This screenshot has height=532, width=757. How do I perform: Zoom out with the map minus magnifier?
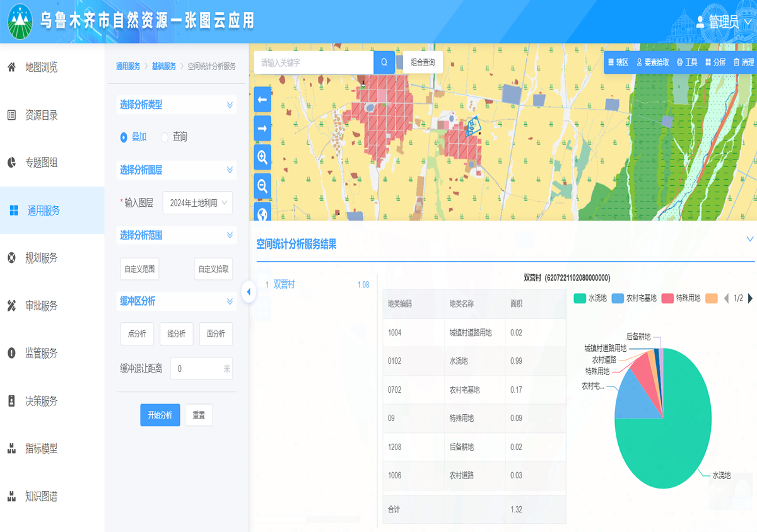262,186
